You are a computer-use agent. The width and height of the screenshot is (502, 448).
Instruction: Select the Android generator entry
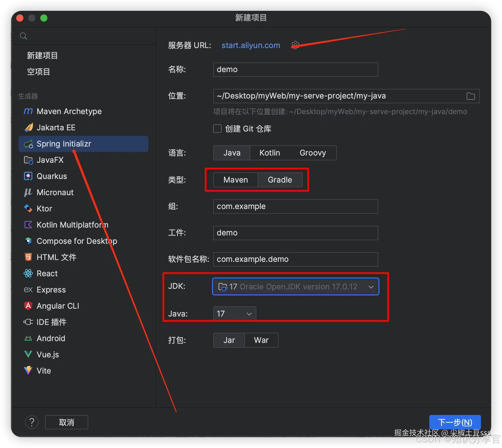pyautogui.click(x=83, y=338)
